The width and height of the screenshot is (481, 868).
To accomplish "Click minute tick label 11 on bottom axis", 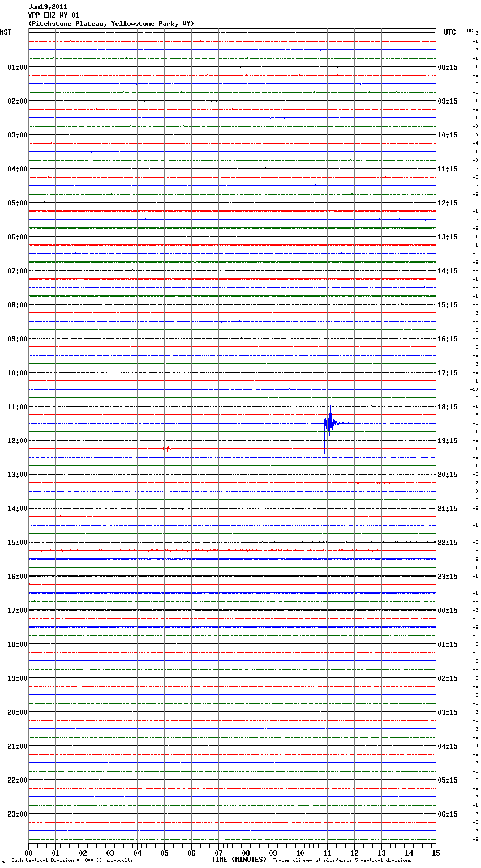I will point(327,853).
